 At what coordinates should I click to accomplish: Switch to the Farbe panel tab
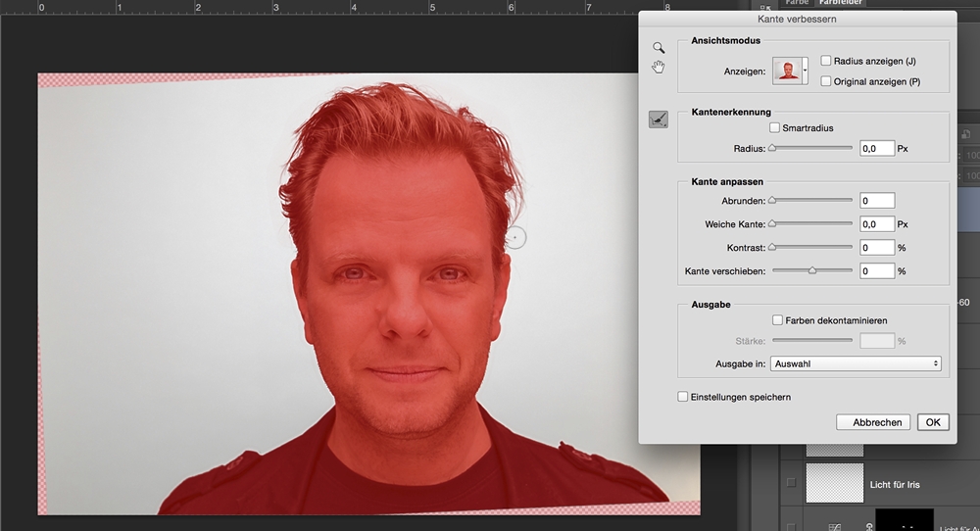click(x=797, y=3)
